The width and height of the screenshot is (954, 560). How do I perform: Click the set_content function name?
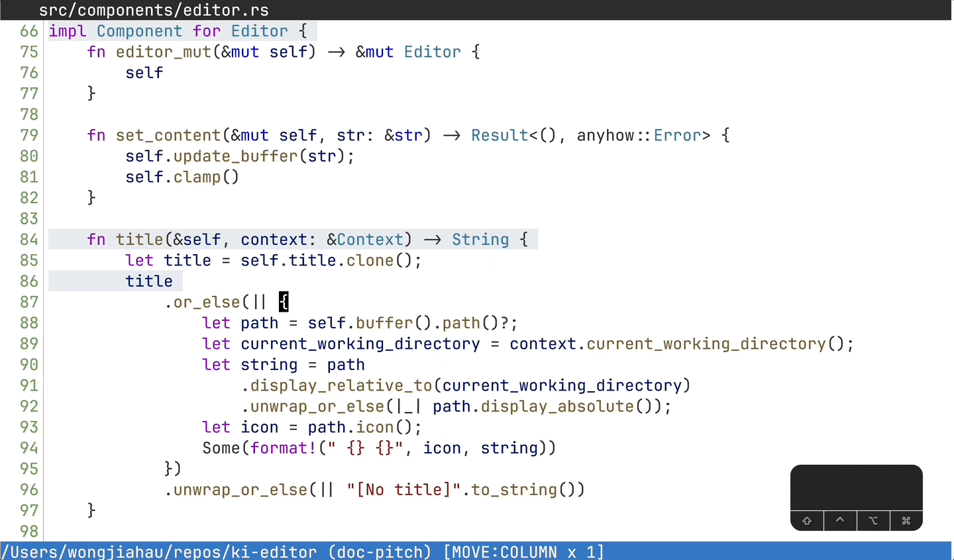click(x=168, y=136)
